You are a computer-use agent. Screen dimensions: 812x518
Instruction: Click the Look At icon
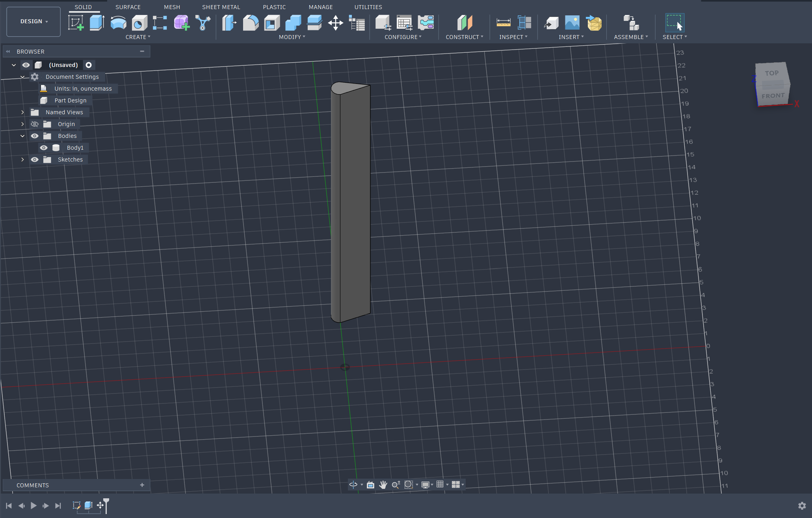coord(370,485)
